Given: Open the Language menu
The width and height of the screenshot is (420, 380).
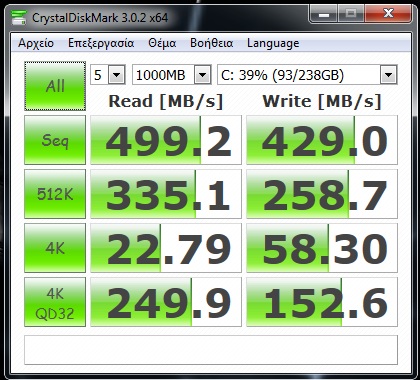Looking at the screenshot, I should click(x=273, y=43).
